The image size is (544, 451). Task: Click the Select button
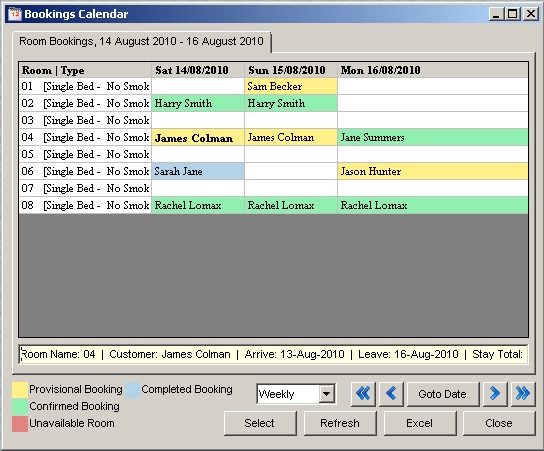pyautogui.click(x=260, y=423)
